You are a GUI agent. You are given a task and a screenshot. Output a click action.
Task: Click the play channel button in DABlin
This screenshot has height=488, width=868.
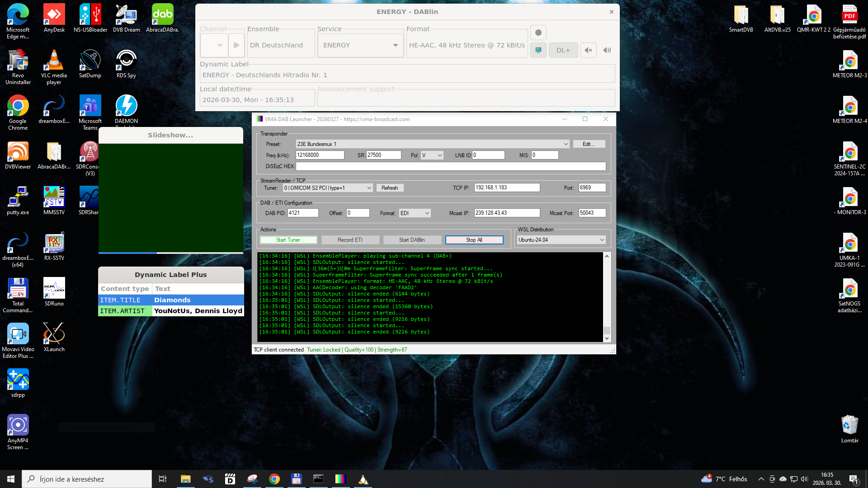(x=236, y=45)
